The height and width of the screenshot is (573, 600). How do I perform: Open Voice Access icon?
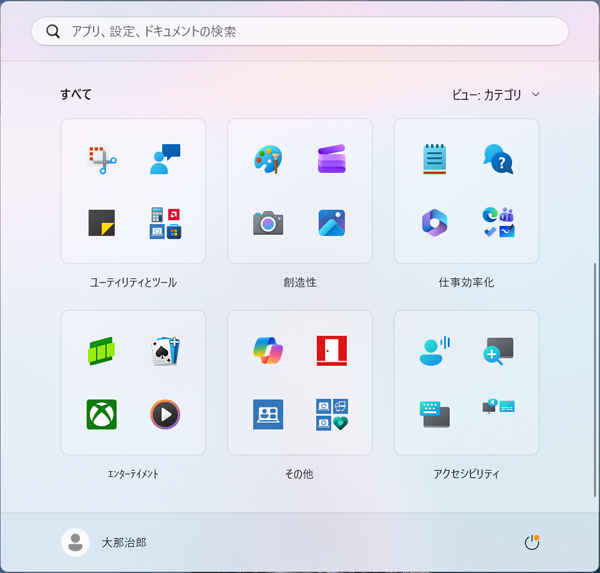click(435, 351)
